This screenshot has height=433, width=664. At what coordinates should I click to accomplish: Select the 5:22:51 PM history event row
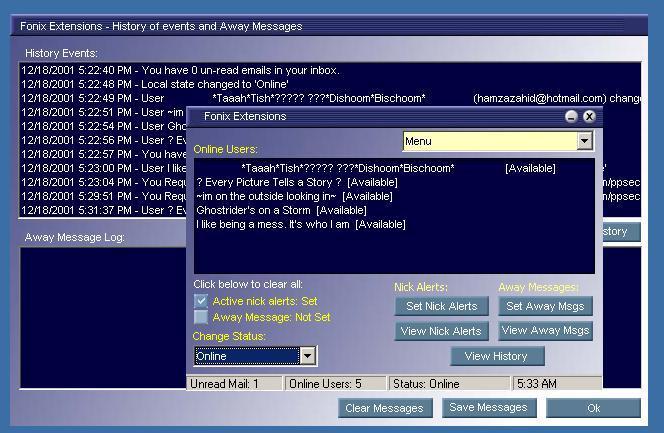click(x=103, y=112)
